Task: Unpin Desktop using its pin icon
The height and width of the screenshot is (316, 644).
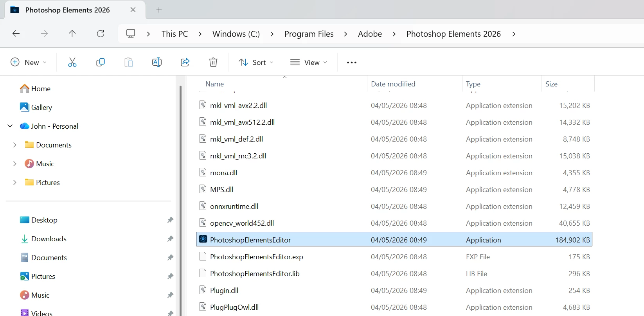Action: point(170,220)
